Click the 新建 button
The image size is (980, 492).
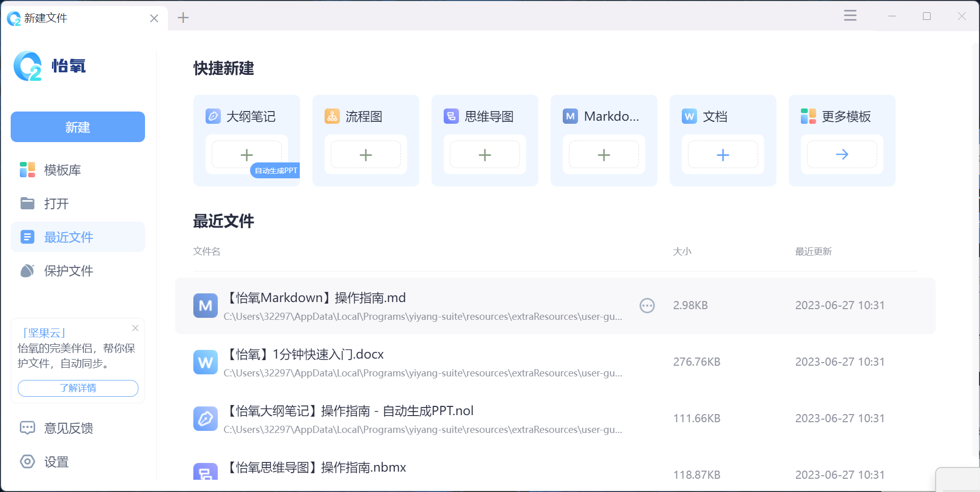pyautogui.click(x=78, y=127)
